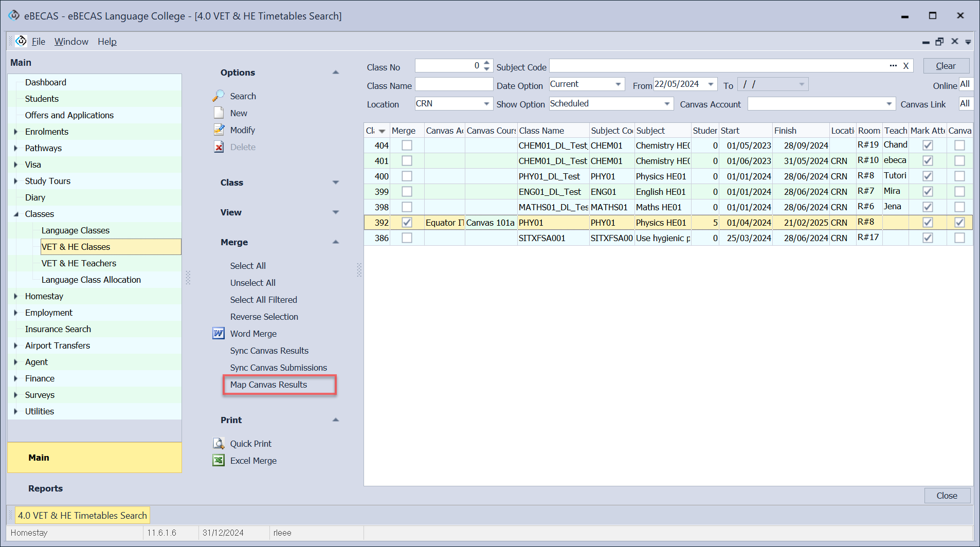This screenshot has width=980, height=547.
Task: Click the Excel Merge icon
Action: click(x=219, y=461)
